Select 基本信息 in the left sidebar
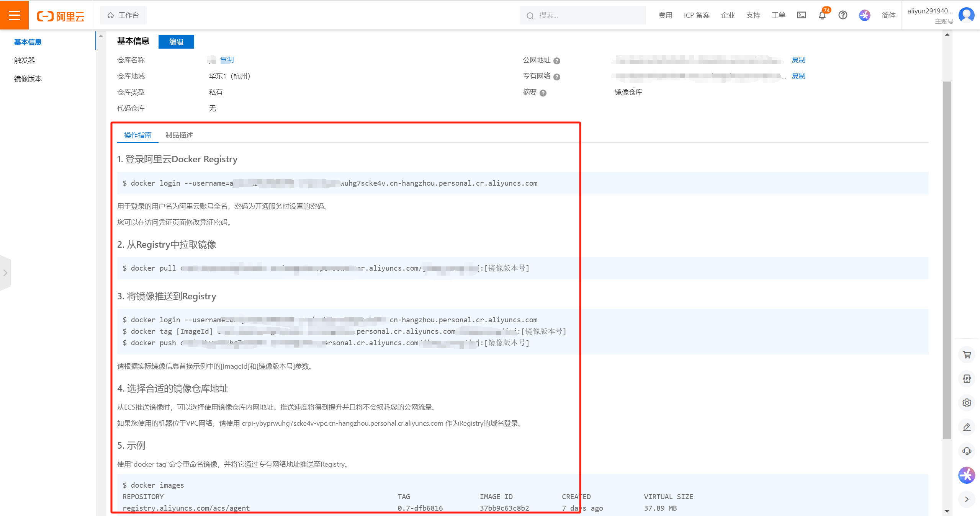Image resolution: width=980 pixels, height=516 pixels. point(28,42)
